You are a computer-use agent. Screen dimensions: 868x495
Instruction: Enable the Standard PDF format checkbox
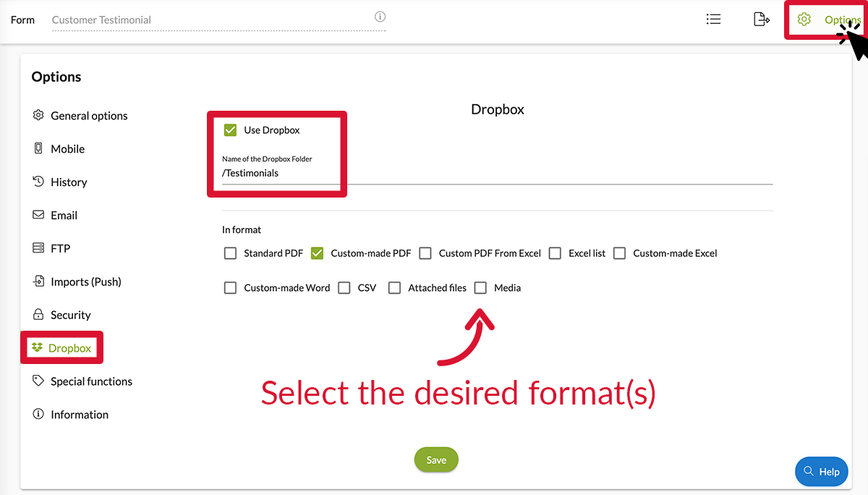[230, 253]
